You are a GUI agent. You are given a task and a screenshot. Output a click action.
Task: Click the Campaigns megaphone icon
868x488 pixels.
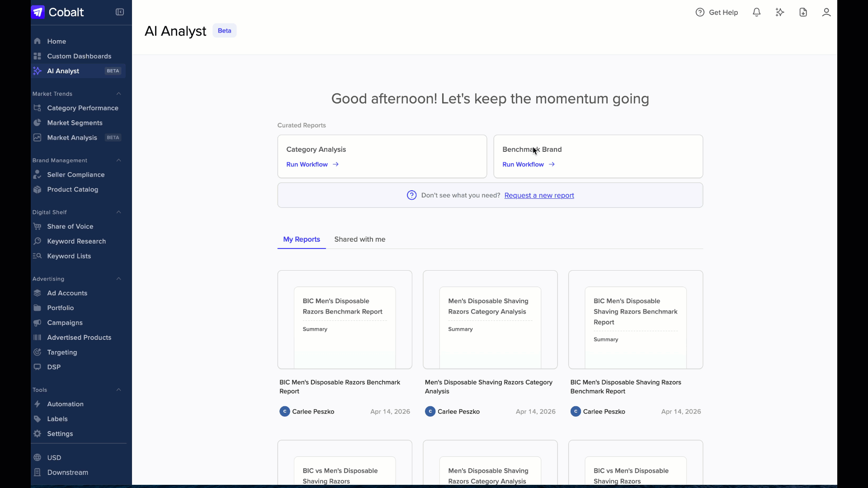[x=38, y=323]
